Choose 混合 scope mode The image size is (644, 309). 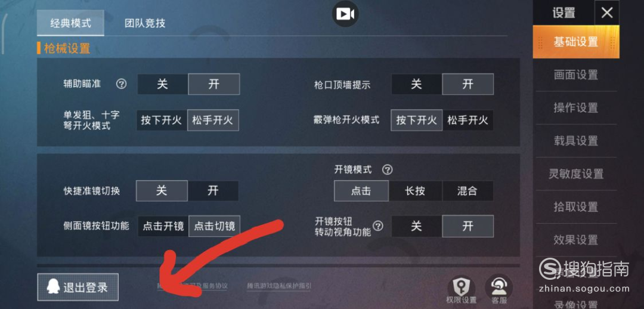pos(467,191)
